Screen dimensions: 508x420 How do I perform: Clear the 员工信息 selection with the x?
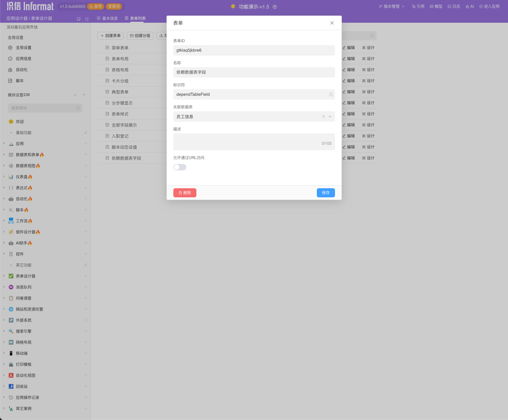(323, 116)
